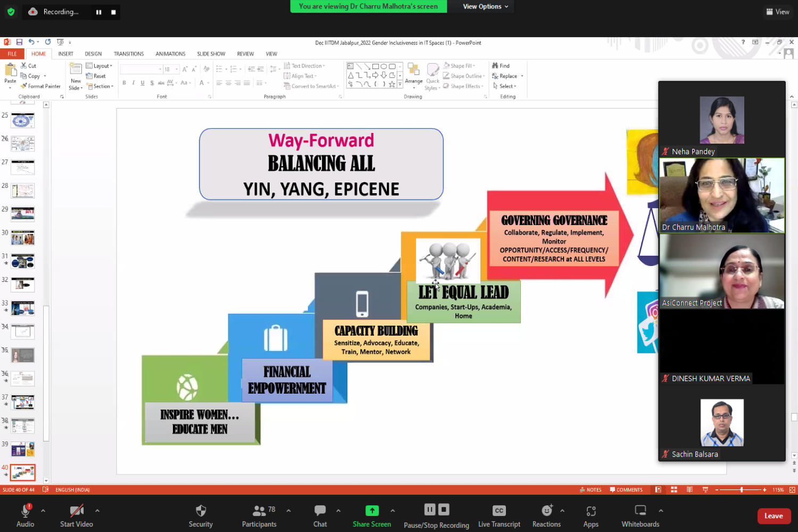Toggle Italic formatting
Screen dimensions: 798x532
coord(134,83)
